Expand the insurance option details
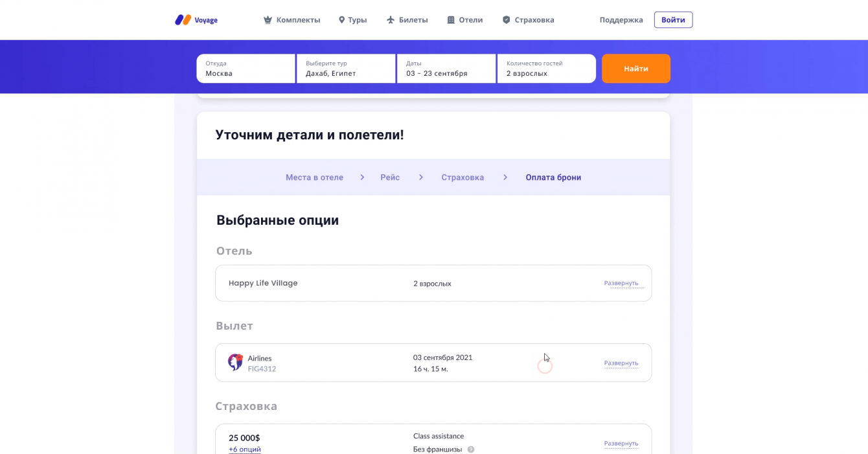 (x=621, y=444)
